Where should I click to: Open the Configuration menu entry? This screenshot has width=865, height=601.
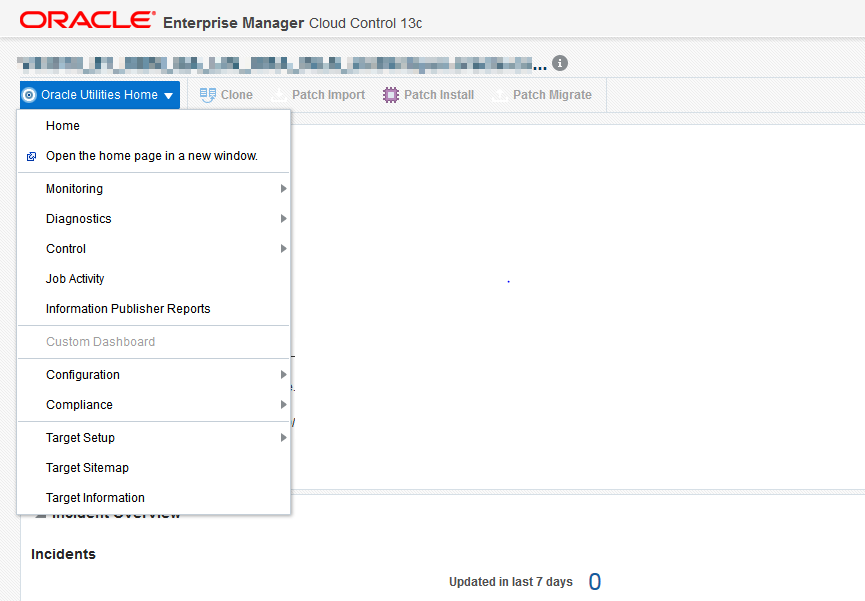(154, 375)
